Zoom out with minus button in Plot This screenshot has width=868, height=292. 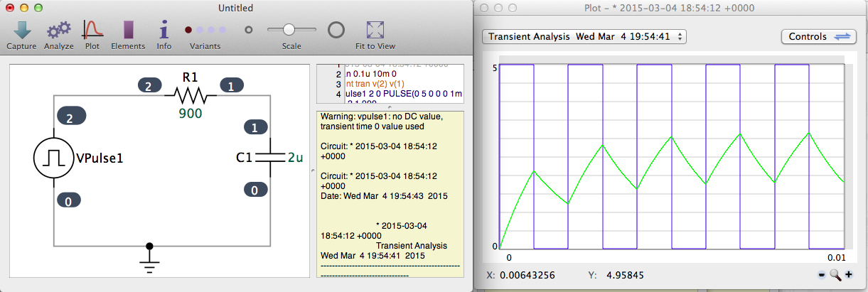[821, 275]
